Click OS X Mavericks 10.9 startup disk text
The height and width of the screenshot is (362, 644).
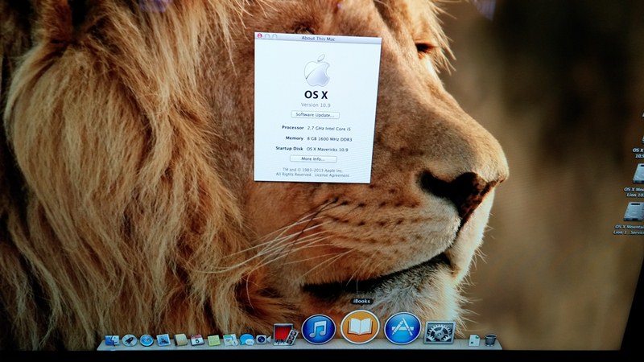328,150
